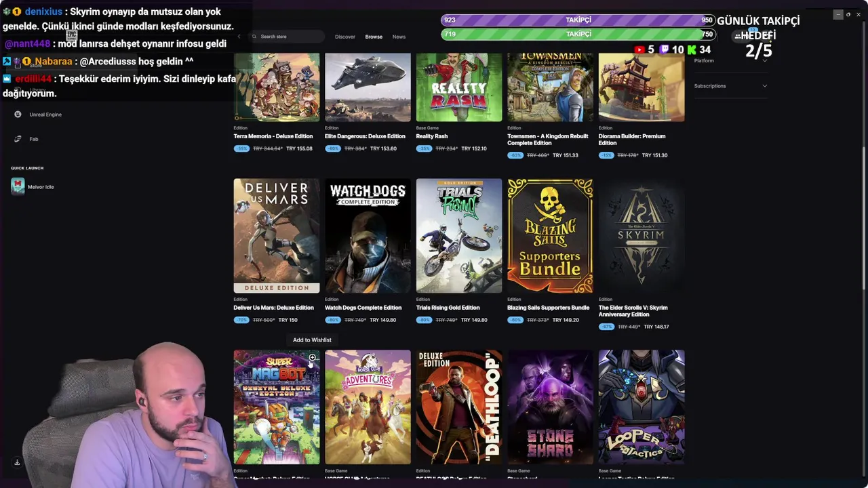Image resolution: width=868 pixels, height=488 pixels.
Task: Click the price TRY 153.60
Action: [x=384, y=148]
